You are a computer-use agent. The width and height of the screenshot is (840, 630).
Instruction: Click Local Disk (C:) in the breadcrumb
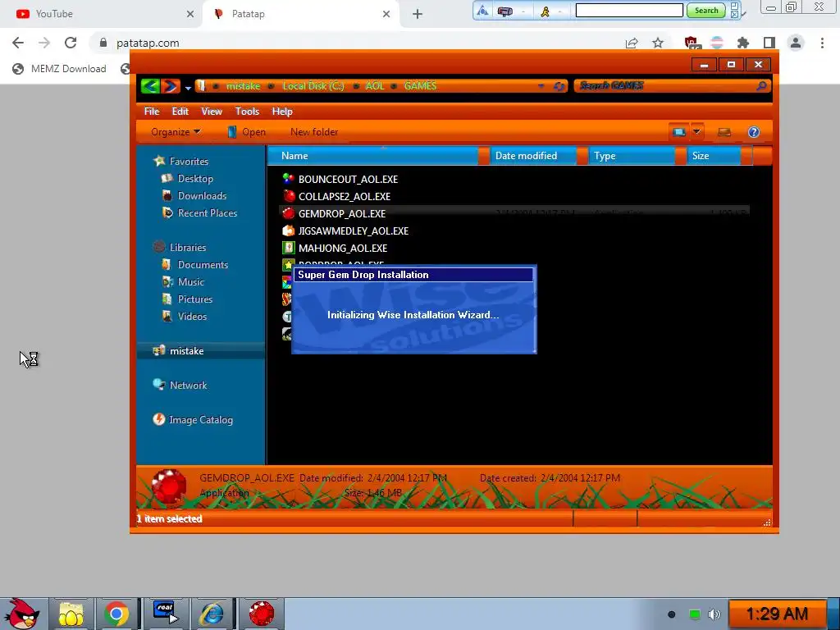[313, 86]
